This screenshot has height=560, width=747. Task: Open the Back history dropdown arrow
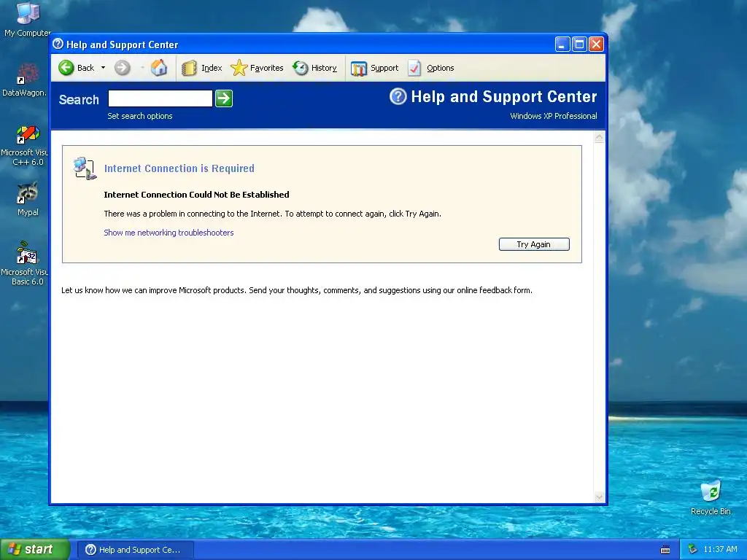coord(103,68)
